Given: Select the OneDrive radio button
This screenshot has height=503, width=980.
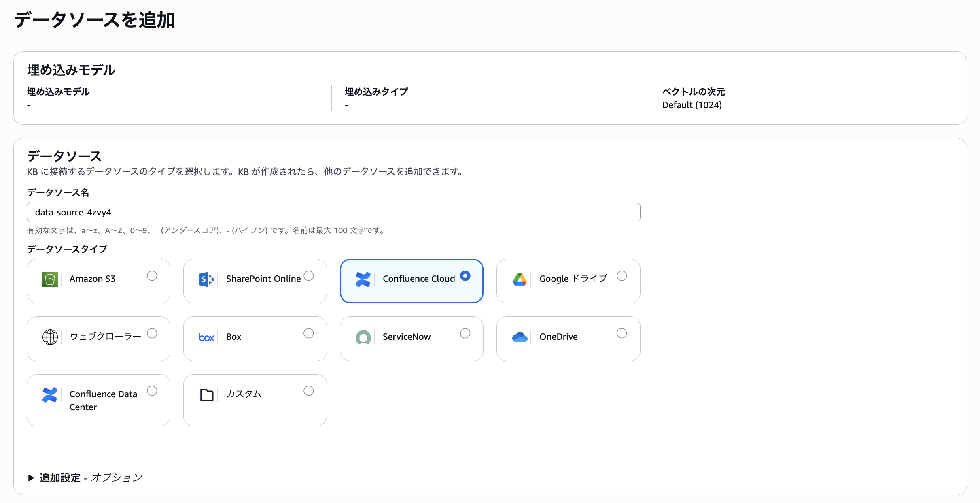Looking at the screenshot, I should [622, 333].
